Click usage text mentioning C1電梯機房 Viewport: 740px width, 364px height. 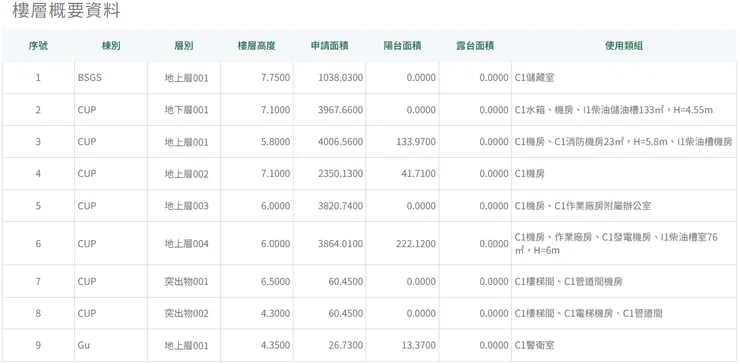click(x=589, y=313)
